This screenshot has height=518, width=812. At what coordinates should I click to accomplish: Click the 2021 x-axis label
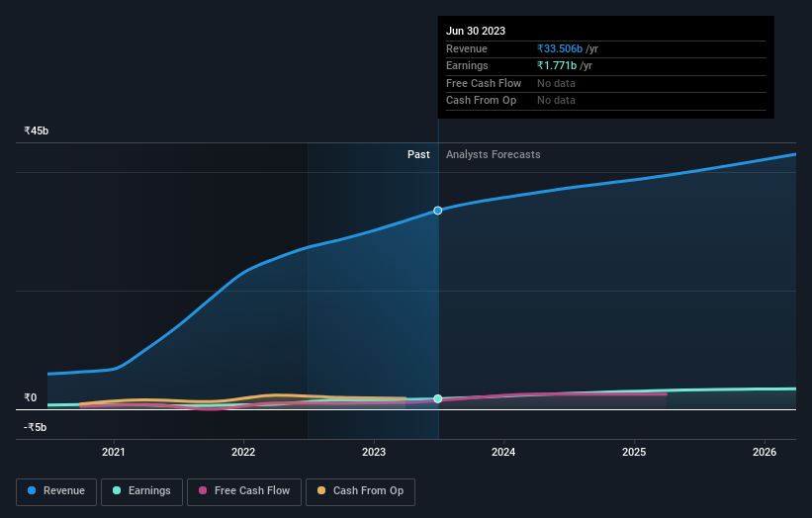(x=114, y=452)
